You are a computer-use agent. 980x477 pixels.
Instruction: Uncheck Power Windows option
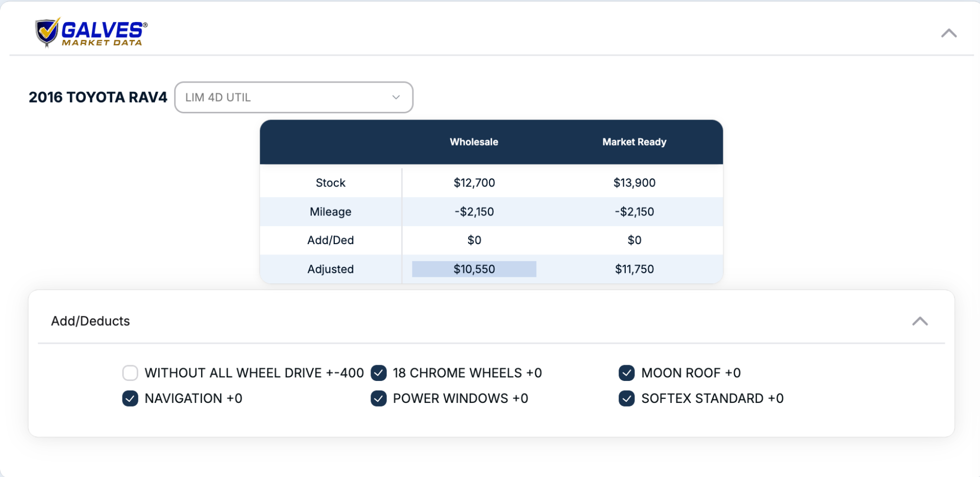pyautogui.click(x=379, y=398)
